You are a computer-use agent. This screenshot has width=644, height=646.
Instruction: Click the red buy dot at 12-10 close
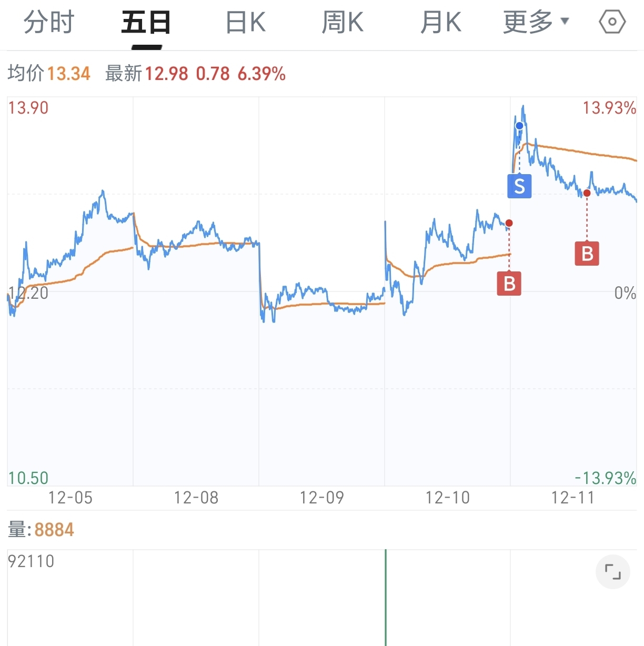[x=509, y=223]
